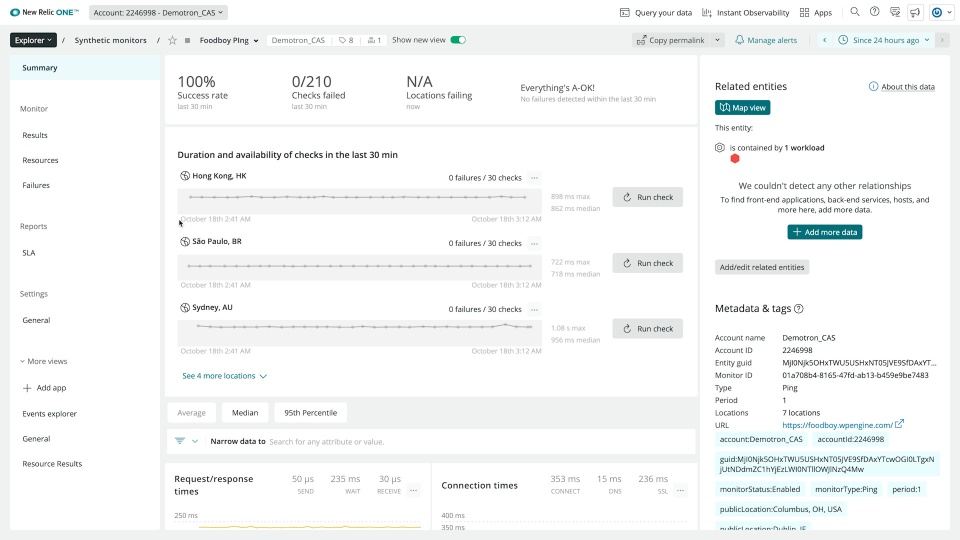Open the foodboy.wpengine.com URL link
The image size is (960, 540).
pyautogui.click(x=837, y=425)
